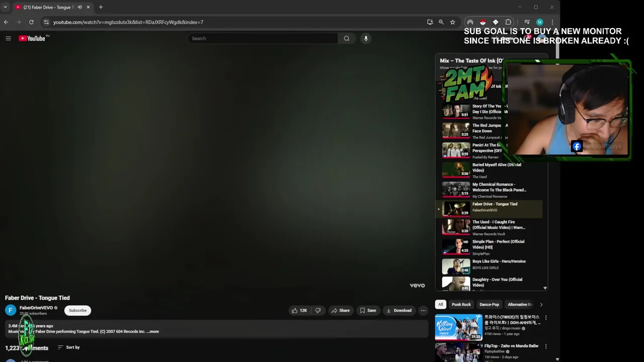Screen dimensions: 644x362
Task: Play Daughtry - Over You playlist item
Action: coord(489,284)
